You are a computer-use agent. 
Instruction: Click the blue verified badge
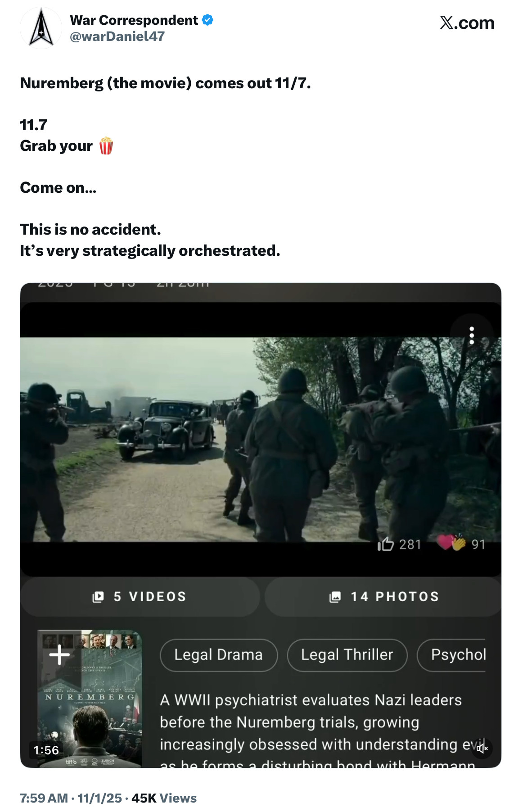(x=207, y=20)
